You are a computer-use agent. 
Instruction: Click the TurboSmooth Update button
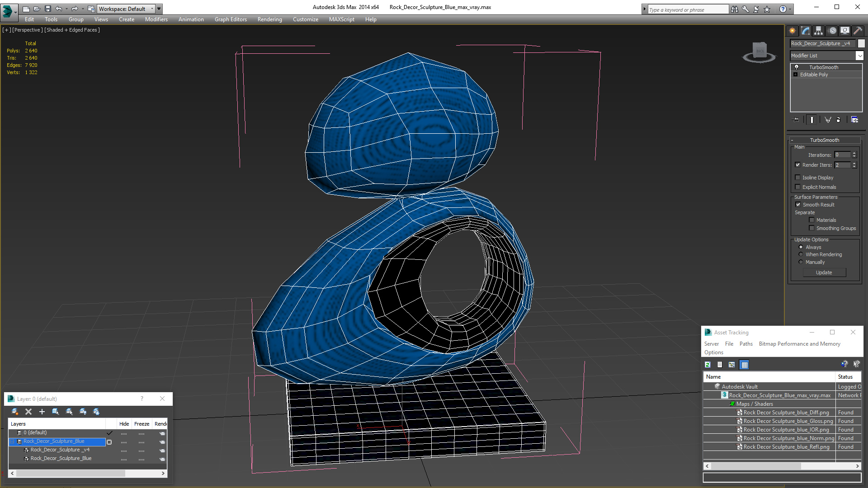tap(824, 272)
